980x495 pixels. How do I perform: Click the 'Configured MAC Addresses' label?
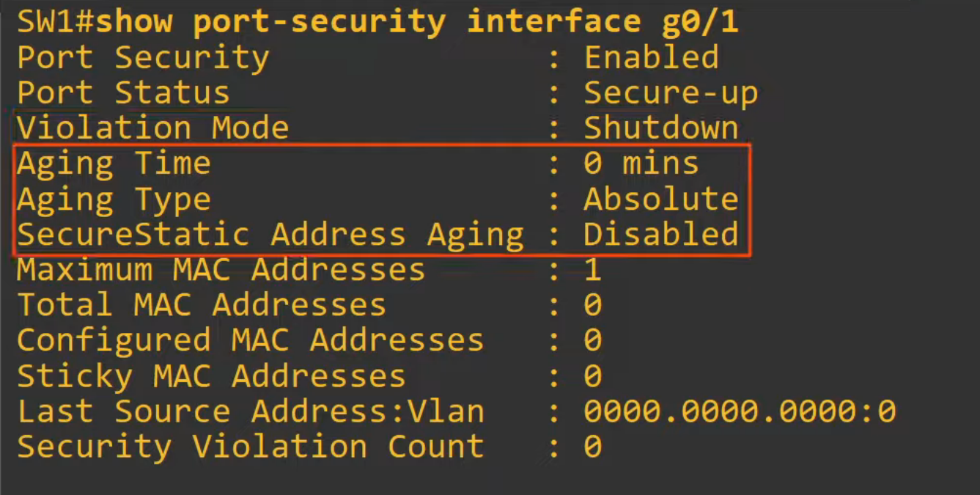250,340
